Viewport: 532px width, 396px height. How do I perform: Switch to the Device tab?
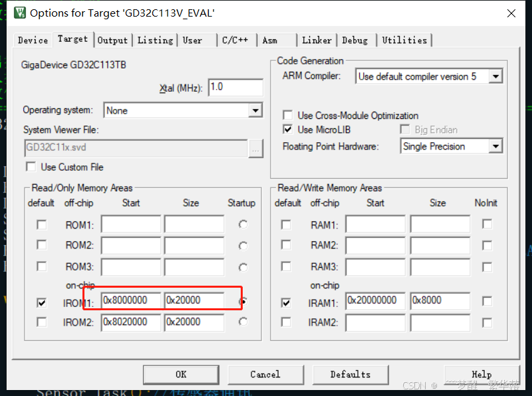[x=33, y=41]
